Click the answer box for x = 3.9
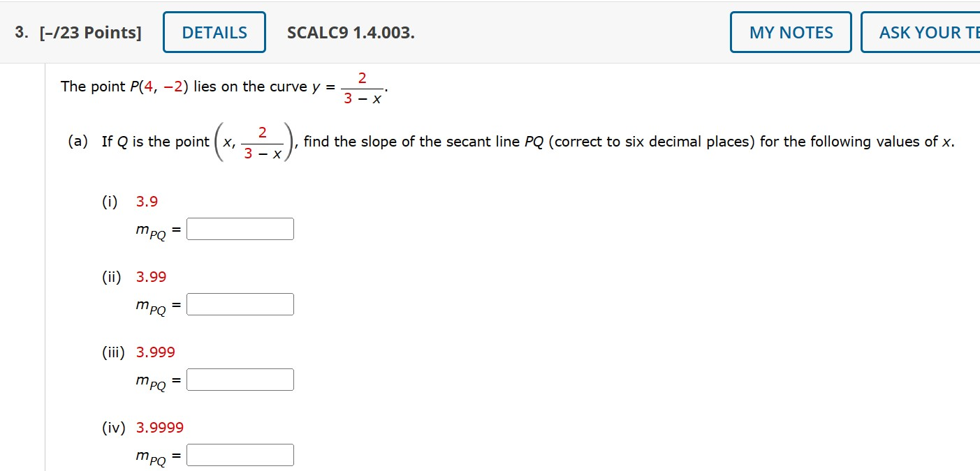The width and height of the screenshot is (980, 471). tap(240, 228)
